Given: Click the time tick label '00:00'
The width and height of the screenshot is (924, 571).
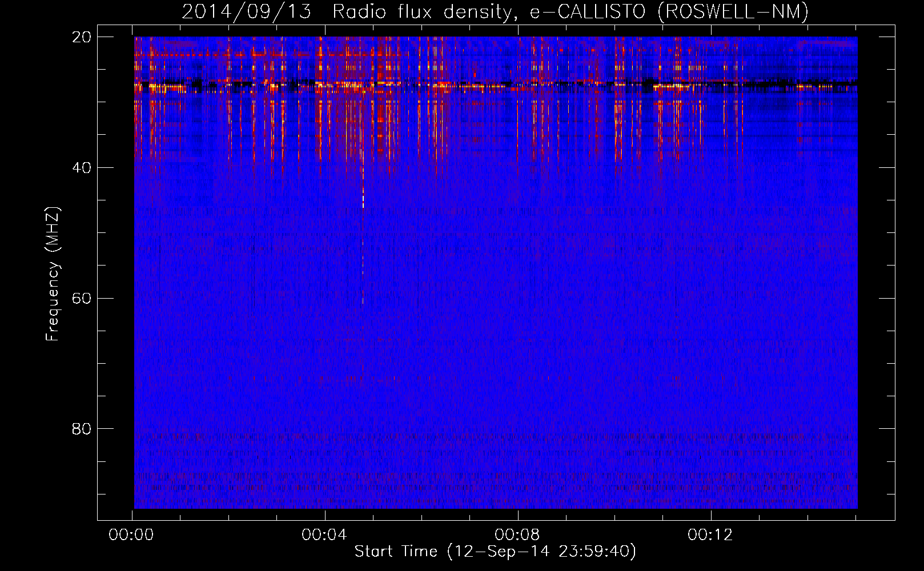Looking at the screenshot, I should 131,535.
